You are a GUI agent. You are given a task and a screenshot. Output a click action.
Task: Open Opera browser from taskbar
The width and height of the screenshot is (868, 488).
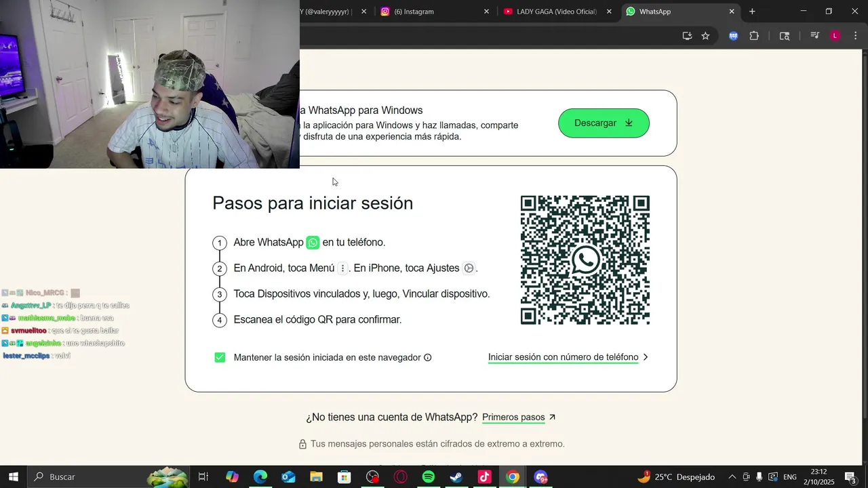coord(400,477)
